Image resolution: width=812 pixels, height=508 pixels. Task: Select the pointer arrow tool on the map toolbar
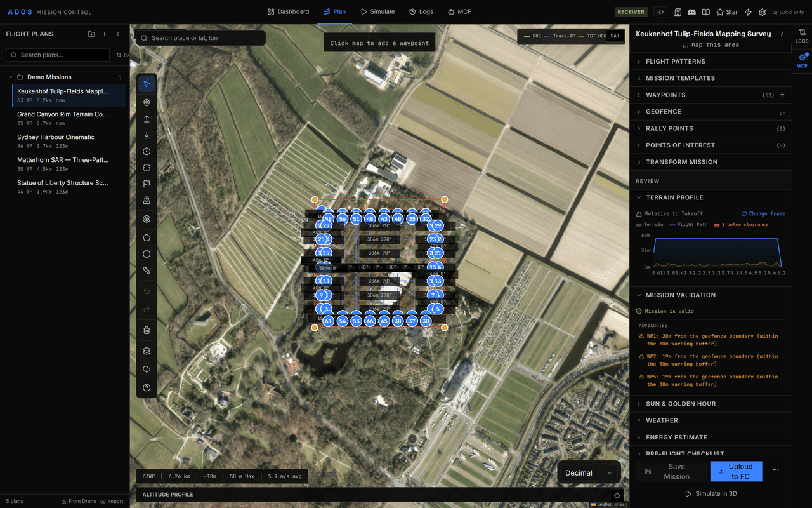point(147,84)
